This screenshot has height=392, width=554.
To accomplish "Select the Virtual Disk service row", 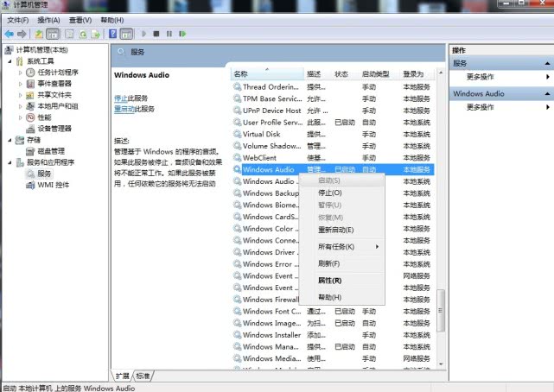I will (x=333, y=134).
